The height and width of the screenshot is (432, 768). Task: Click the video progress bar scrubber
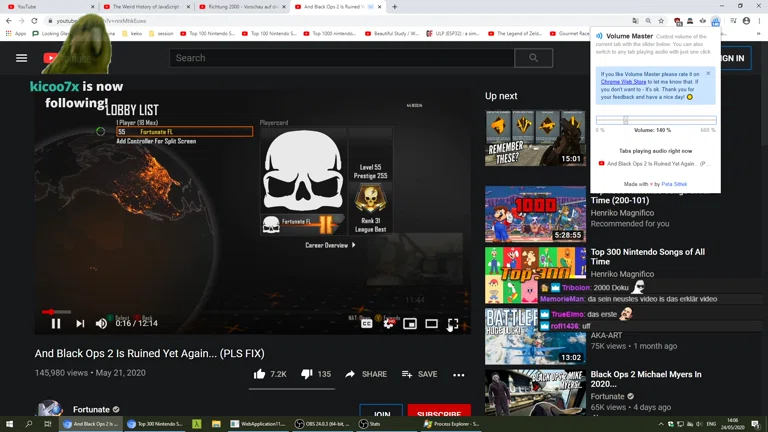tap(51, 312)
